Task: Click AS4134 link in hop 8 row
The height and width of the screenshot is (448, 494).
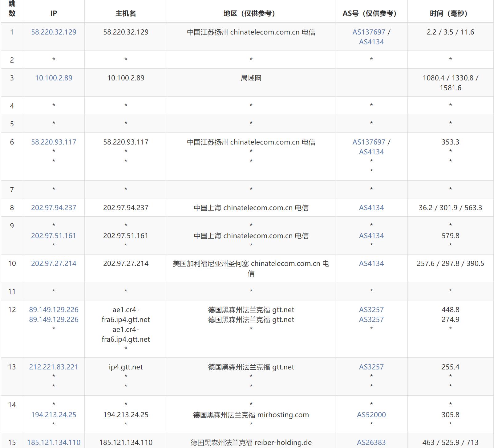Action: 371,208
